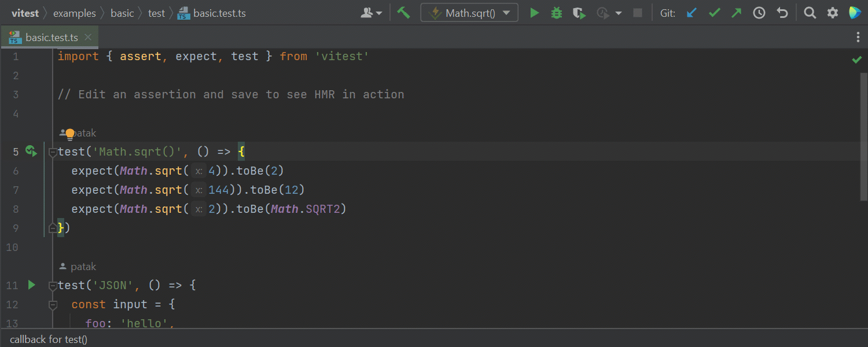
Task: Open IDE settings gear icon
Action: (833, 13)
